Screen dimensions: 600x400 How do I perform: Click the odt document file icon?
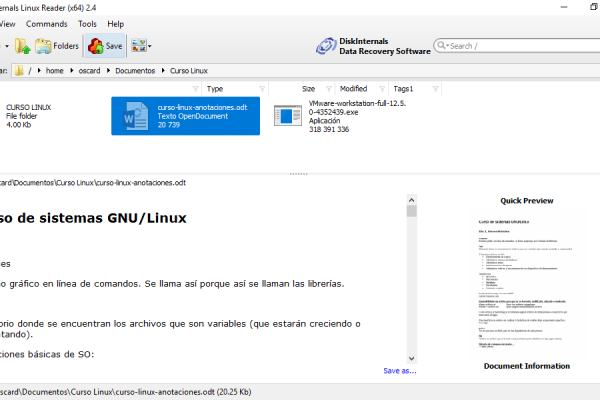point(135,116)
